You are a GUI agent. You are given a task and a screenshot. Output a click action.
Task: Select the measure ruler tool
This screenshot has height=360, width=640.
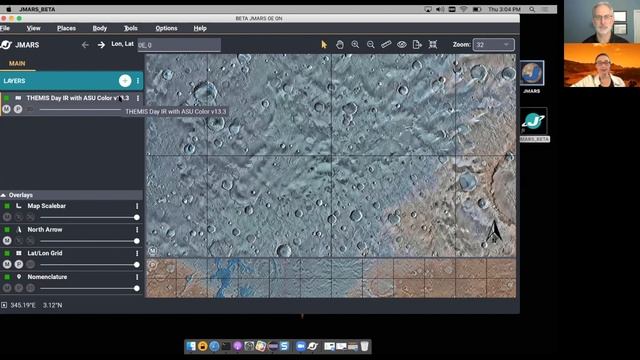[x=386, y=44]
